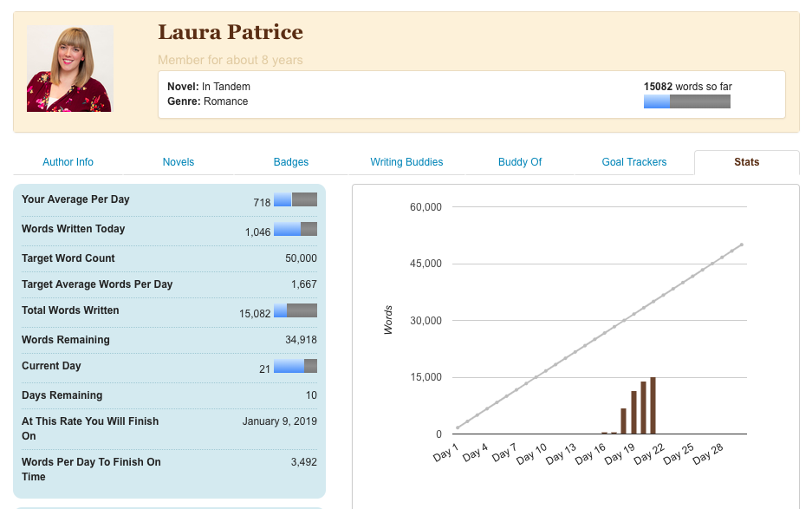Click the Target Word Count value 50,000
This screenshot has width=812, height=509.
click(x=301, y=258)
